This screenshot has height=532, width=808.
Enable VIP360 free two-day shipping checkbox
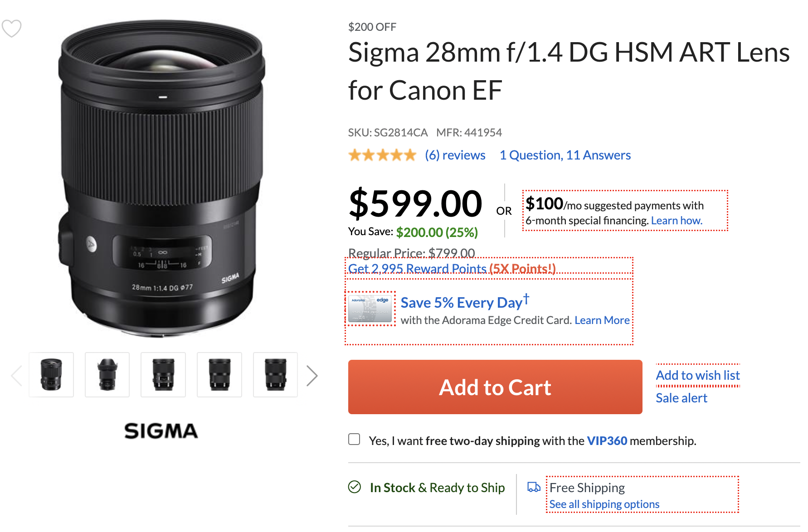[x=354, y=440]
